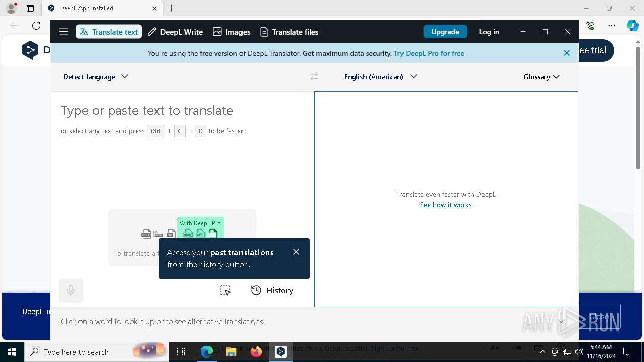
Task: Follow Try DeepL Pro for free link
Action: 429,53
